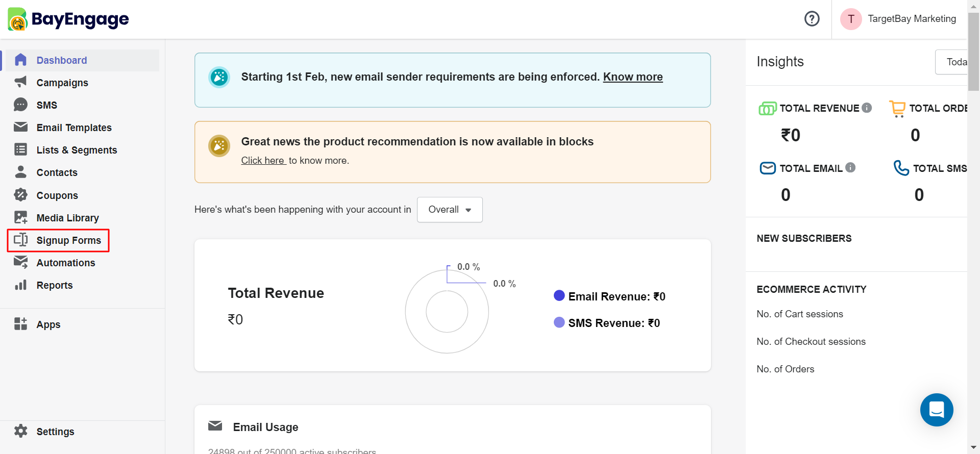Viewport: 980px width, 454px height.
Task: Click the Total Revenue info icon
Action: click(x=867, y=108)
